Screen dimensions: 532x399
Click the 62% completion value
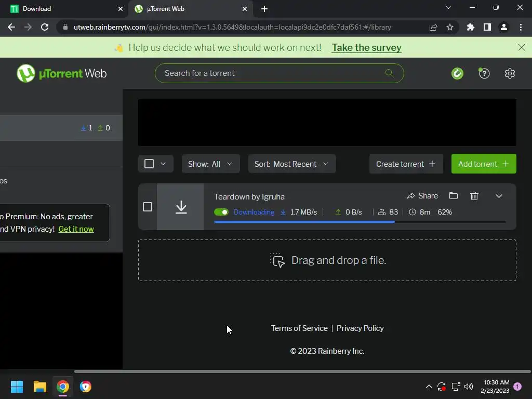(445, 212)
